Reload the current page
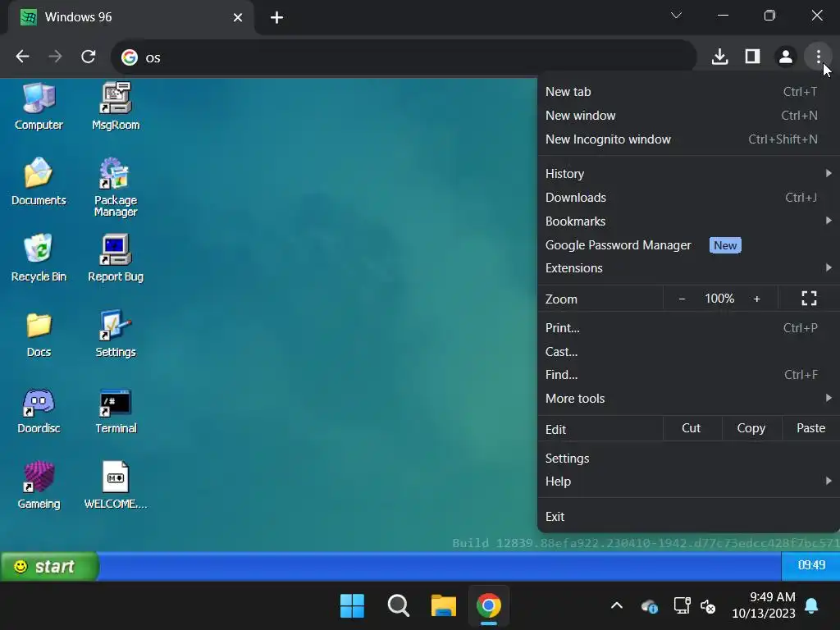 (x=89, y=57)
